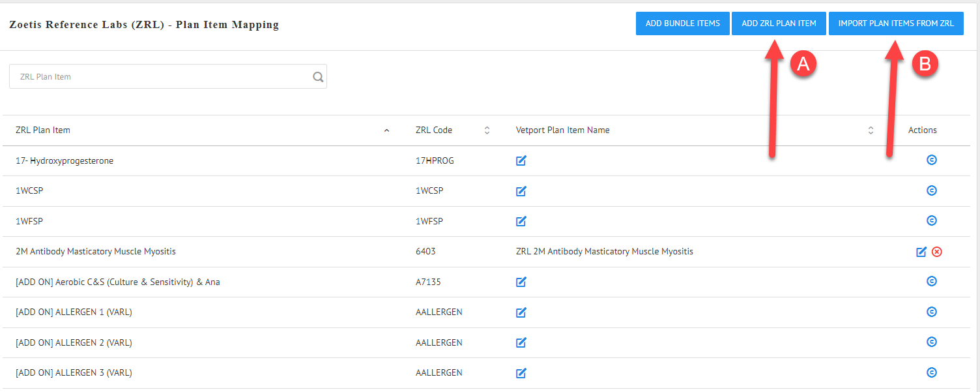
Task: Edit Vetport name for ALLERGEN 2 (VARL) row
Action: [x=521, y=342]
